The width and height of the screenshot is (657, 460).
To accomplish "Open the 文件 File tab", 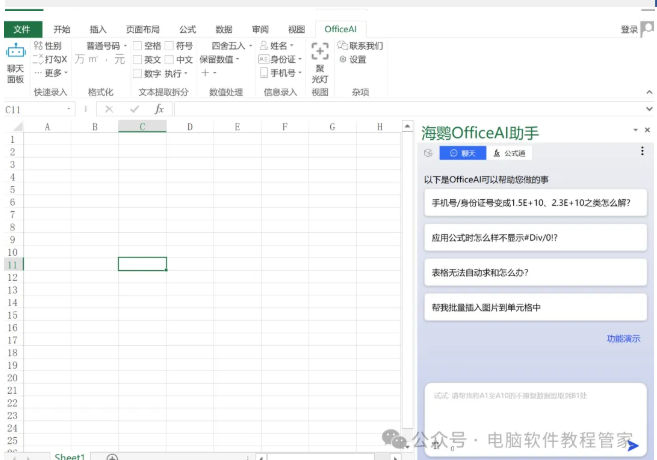I will (x=23, y=29).
